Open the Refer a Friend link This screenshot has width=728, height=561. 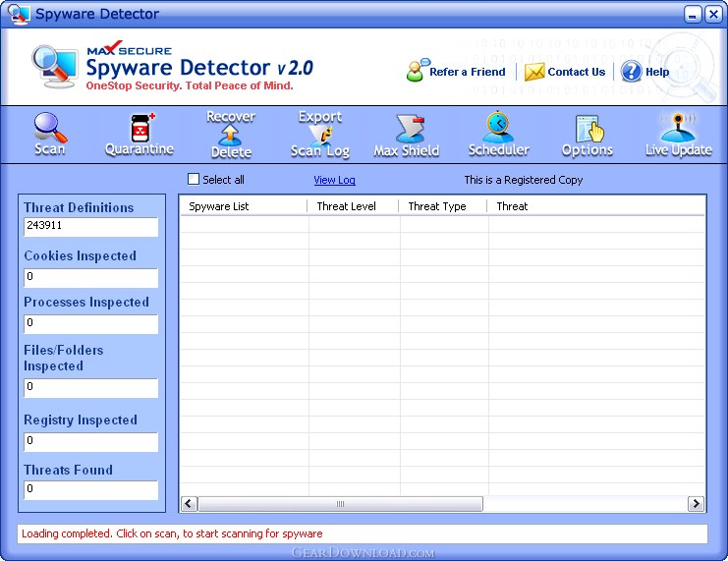(x=467, y=72)
